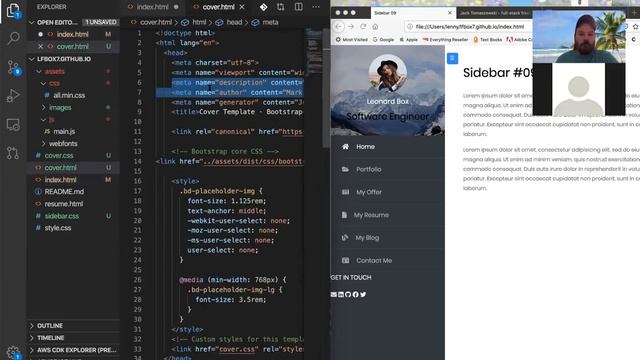The width and height of the screenshot is (640, 360).
Task: Reload the browser page
Action: [x=363, y=27]
